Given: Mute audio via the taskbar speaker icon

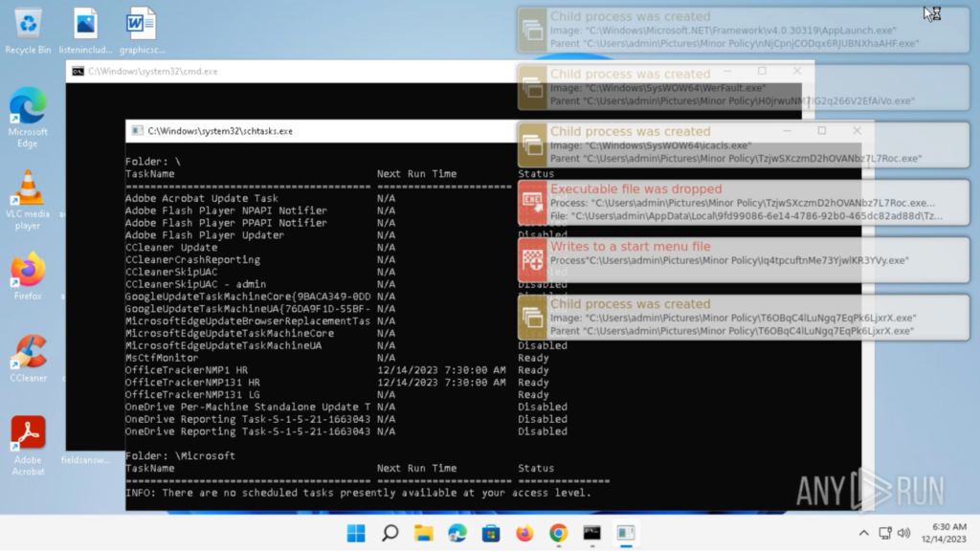Looking at the screenshot, I should [904, 534].
